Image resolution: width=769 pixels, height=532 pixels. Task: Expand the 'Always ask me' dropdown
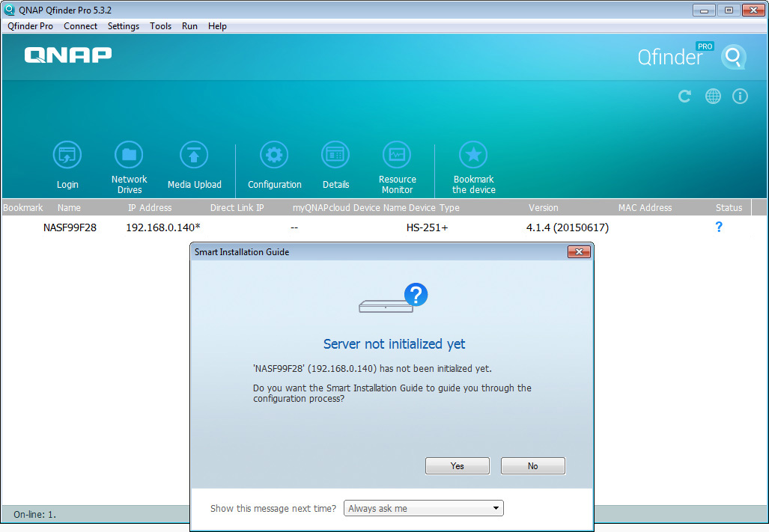[424, 508]
